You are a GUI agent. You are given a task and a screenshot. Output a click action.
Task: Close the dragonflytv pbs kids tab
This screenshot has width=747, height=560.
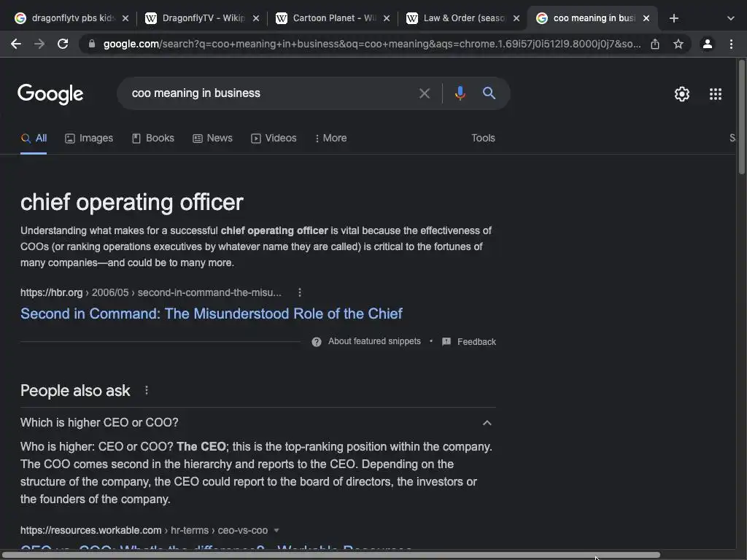coord(125,18)
